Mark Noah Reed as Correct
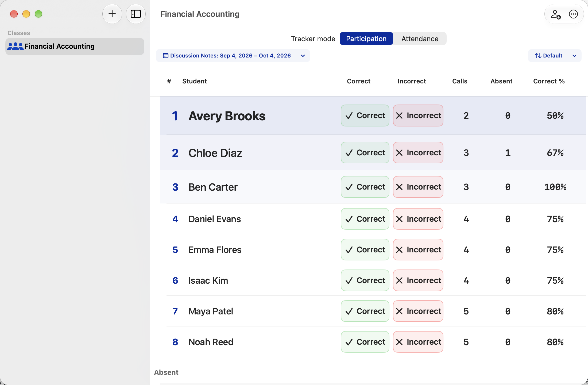 [x=365, y=342]
